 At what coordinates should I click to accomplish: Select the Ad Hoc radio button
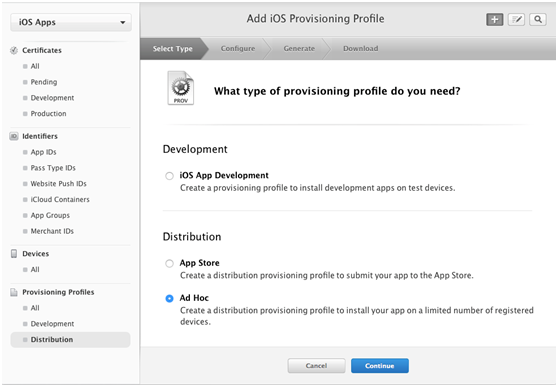click(x=169, y=298)
